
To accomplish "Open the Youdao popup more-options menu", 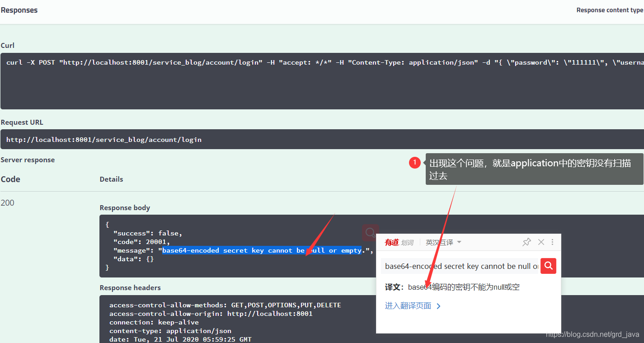I will [553, 242].
